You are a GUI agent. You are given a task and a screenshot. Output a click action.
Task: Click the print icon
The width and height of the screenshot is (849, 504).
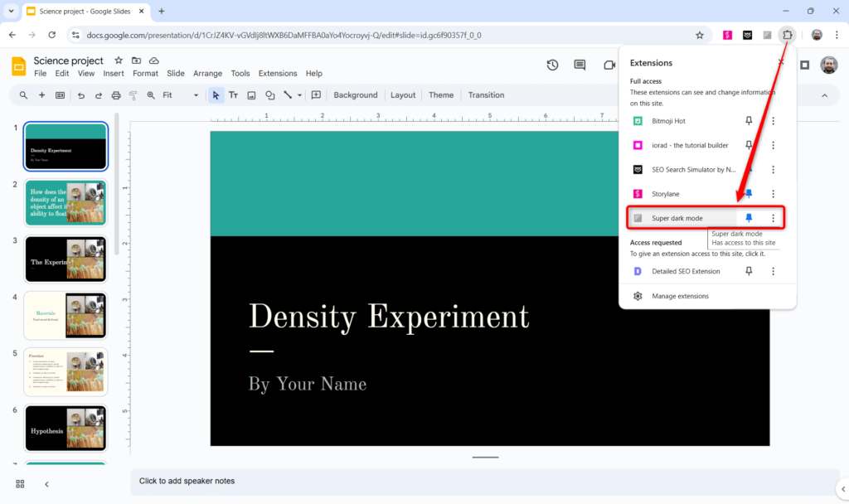click(116, 94)
